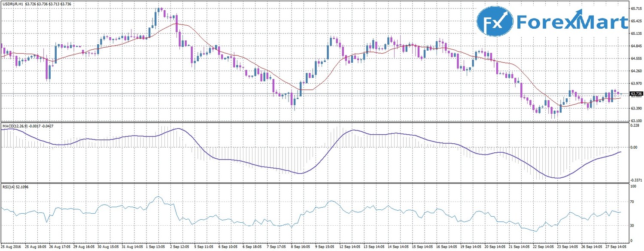Select the RSI(14) indicator label
The height and width of the screenshot is (251, 644).
point(9,187)
